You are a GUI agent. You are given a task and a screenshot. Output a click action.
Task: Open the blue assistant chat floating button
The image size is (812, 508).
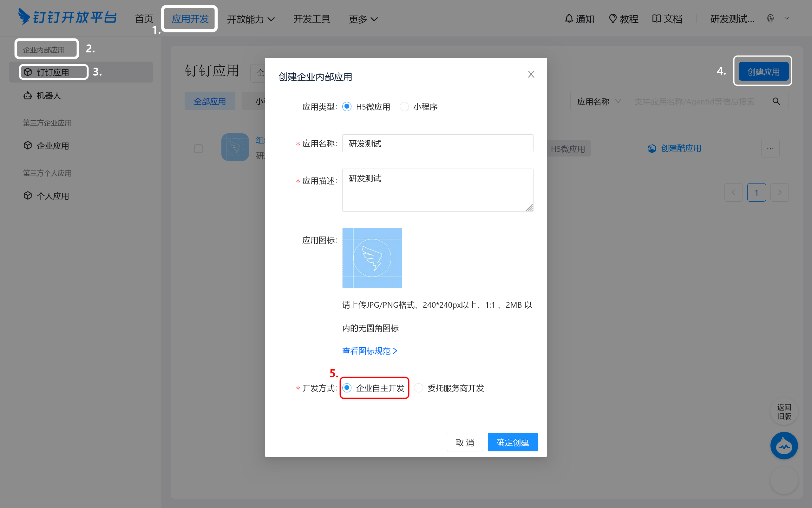click(784, 445)
